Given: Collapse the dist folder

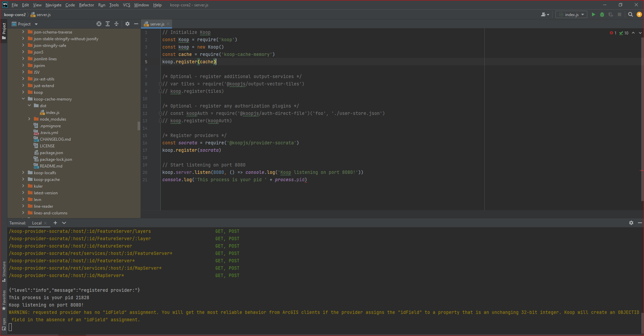Looking at the screenshot, I should click(x=29, y=106).
